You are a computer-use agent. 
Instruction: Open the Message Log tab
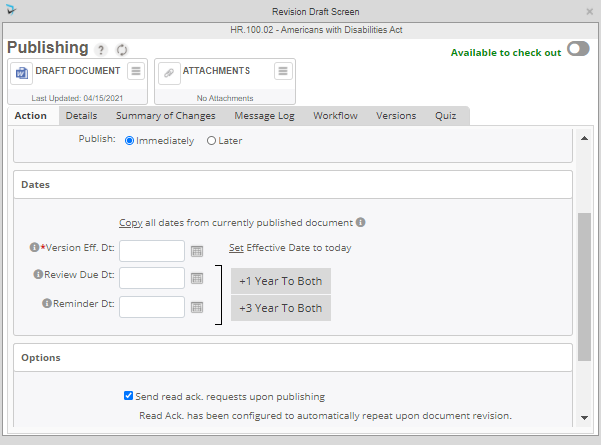pyautogui.click(x=264, y=116)
